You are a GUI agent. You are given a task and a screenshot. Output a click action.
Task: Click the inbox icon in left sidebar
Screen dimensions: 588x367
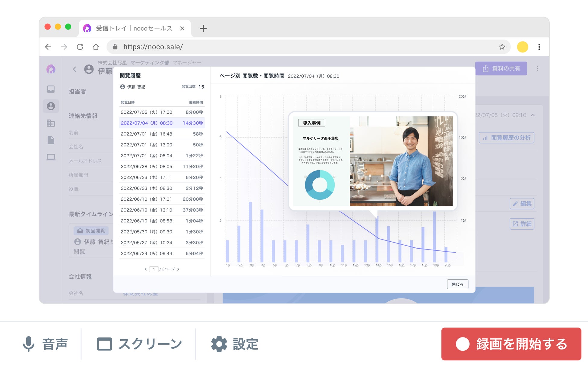click(x=51, y=89)
